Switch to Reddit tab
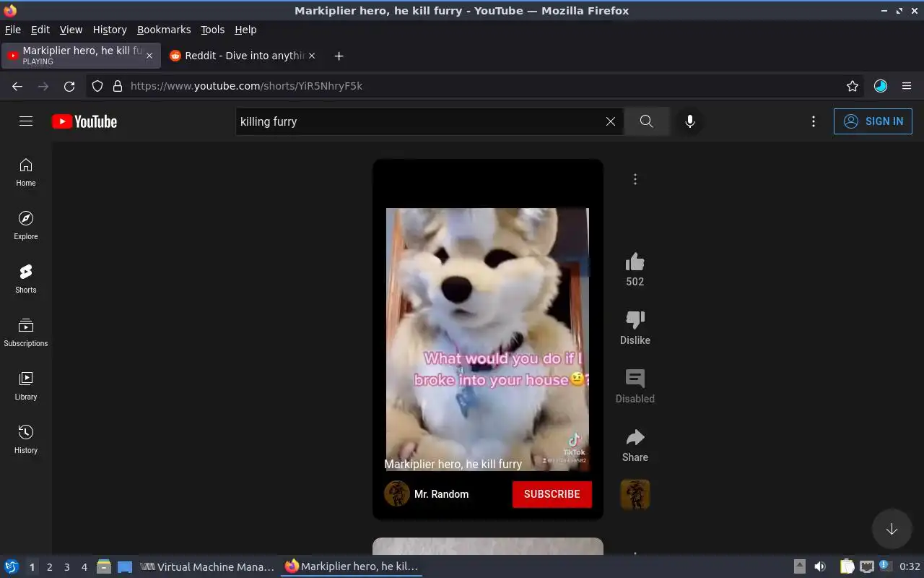The image size is (924, 578). (242, 56)
